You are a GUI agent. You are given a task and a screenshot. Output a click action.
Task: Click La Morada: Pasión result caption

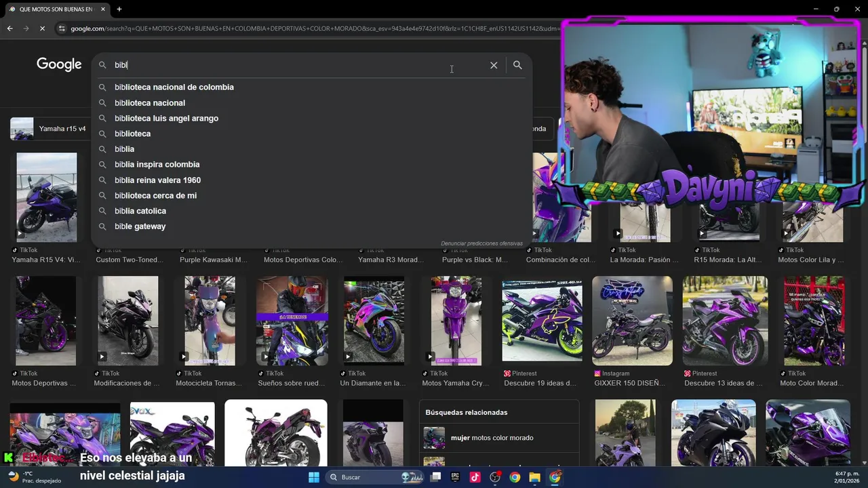(644, 260)
